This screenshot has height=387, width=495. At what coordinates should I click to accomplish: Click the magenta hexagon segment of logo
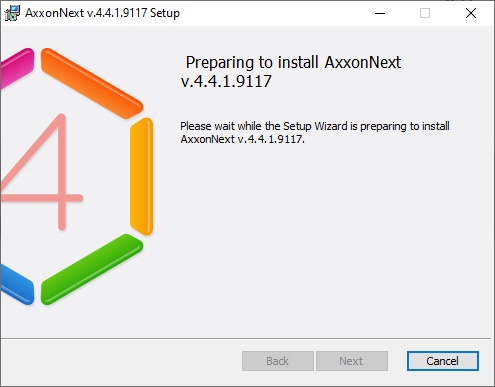(x=17, y=68)
